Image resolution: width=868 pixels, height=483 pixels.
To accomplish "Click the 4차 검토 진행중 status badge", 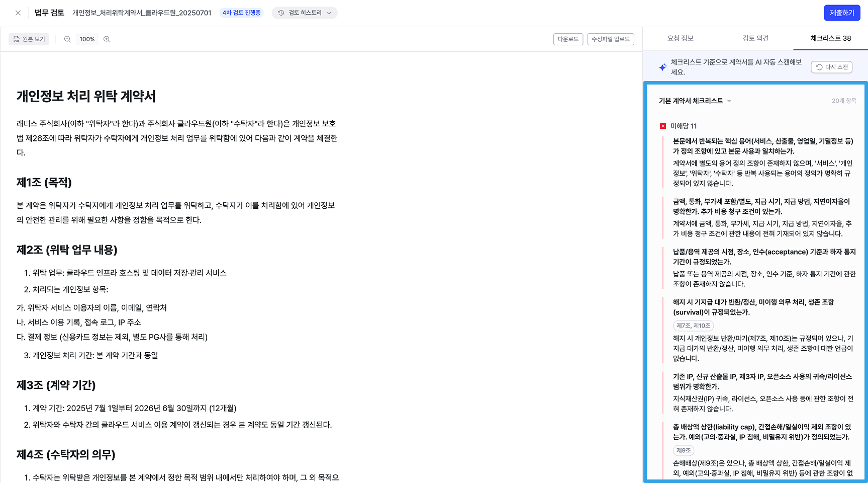I will click(241, 13).
